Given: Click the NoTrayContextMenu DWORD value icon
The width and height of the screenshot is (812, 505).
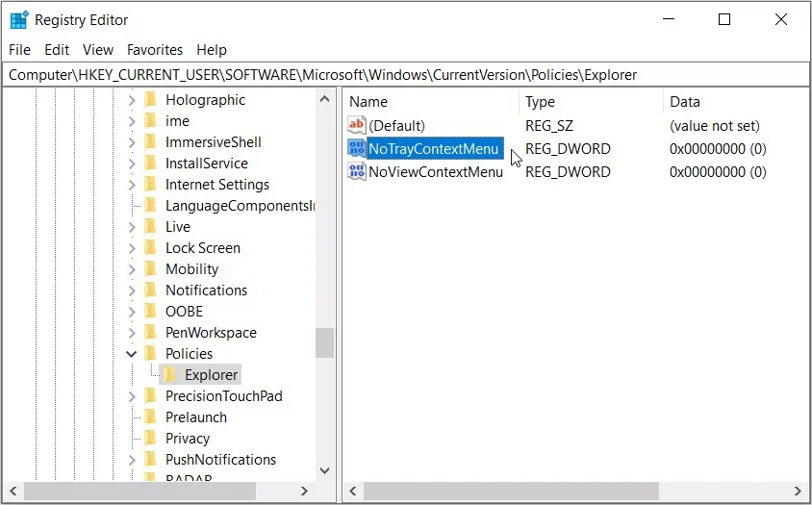Looking at the screenshot, I should click(x=357, y=149).
